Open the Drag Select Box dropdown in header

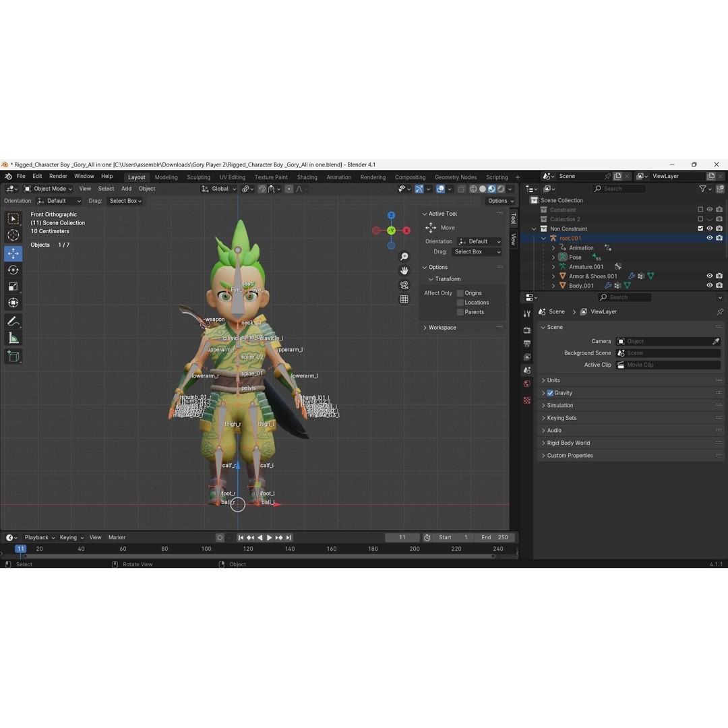[125, 201]
